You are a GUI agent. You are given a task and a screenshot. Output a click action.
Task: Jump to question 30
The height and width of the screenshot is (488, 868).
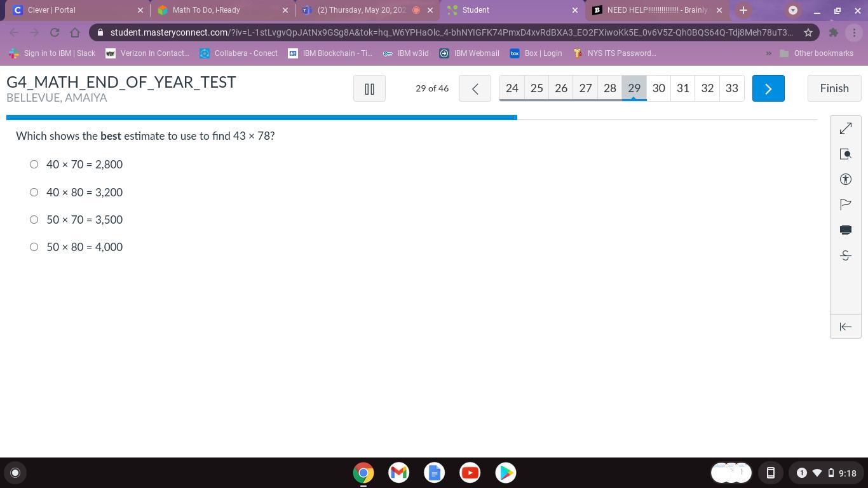click(659, 88)
